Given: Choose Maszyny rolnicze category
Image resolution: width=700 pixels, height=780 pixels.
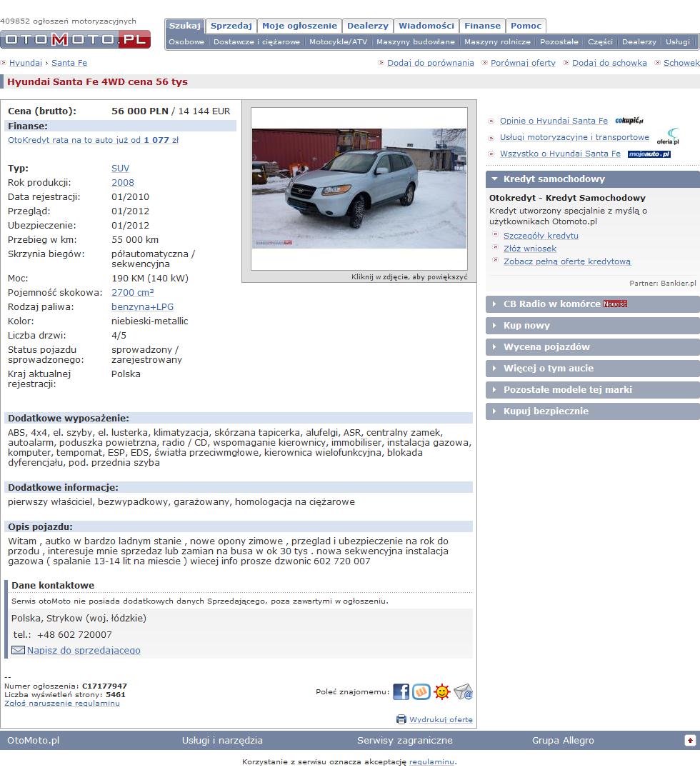Looking at the screenshot, I should pyautogui.click(x=498, y=41).
